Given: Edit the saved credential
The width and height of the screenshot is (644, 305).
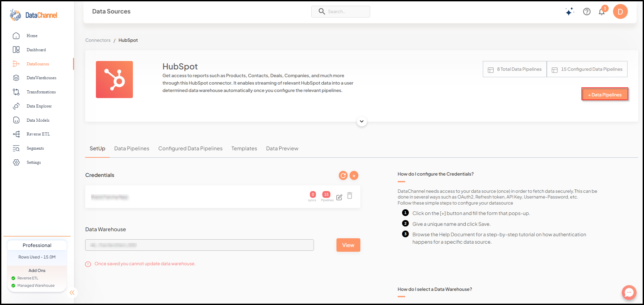Looking at the screenshot, I should [339, 197].
